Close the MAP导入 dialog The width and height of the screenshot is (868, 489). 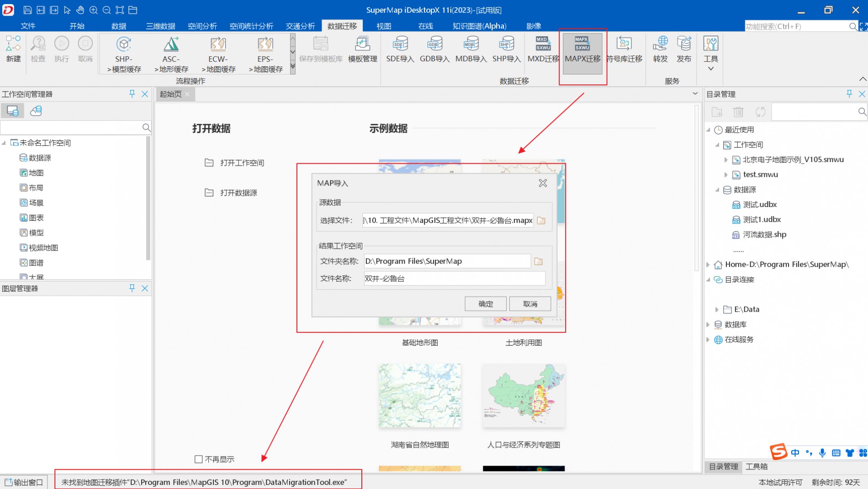(543, 183)
